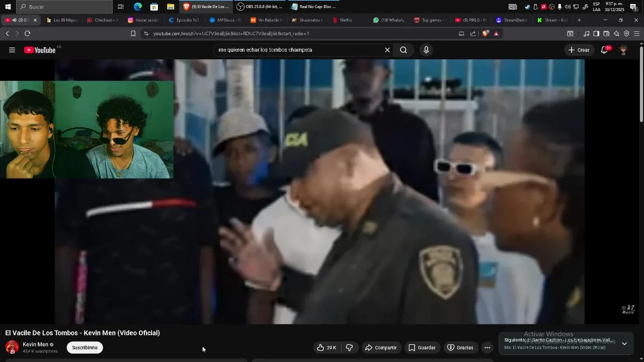Open the Brave VPN shield icon
644x362 pixels.
626,34
